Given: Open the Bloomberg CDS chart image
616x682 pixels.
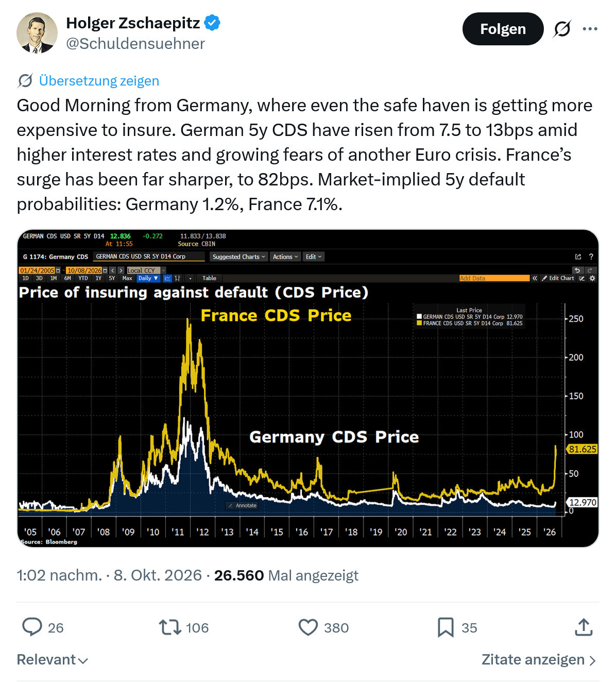Looking at the screenshot, I should [308, 388].
